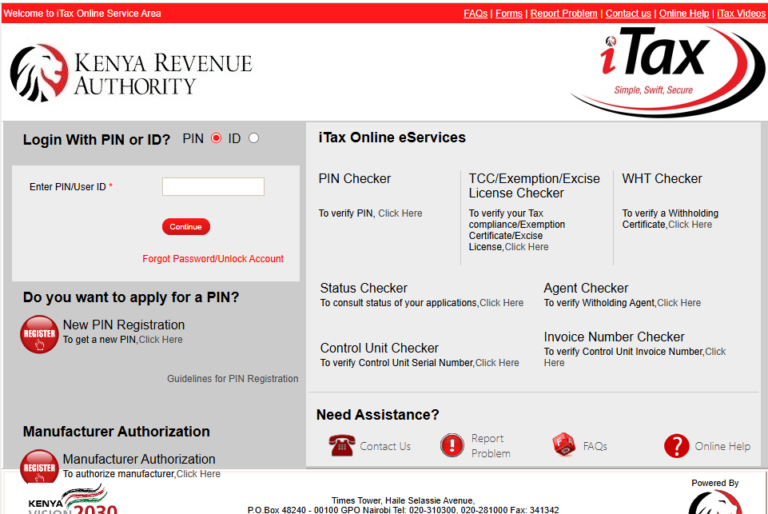Open Contact us link in the top bar
This screenshot has width=768, height=514.
[x=628, y=13]
